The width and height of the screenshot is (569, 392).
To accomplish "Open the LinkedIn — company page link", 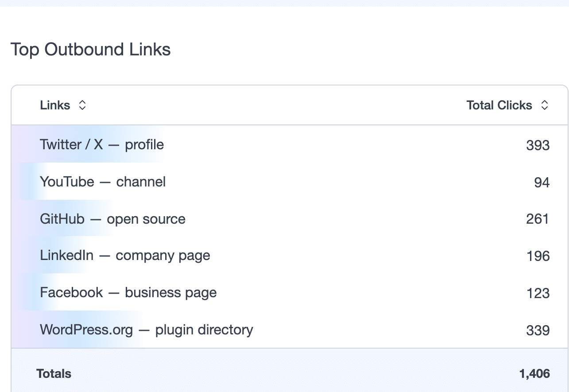I will coord(125,256).
